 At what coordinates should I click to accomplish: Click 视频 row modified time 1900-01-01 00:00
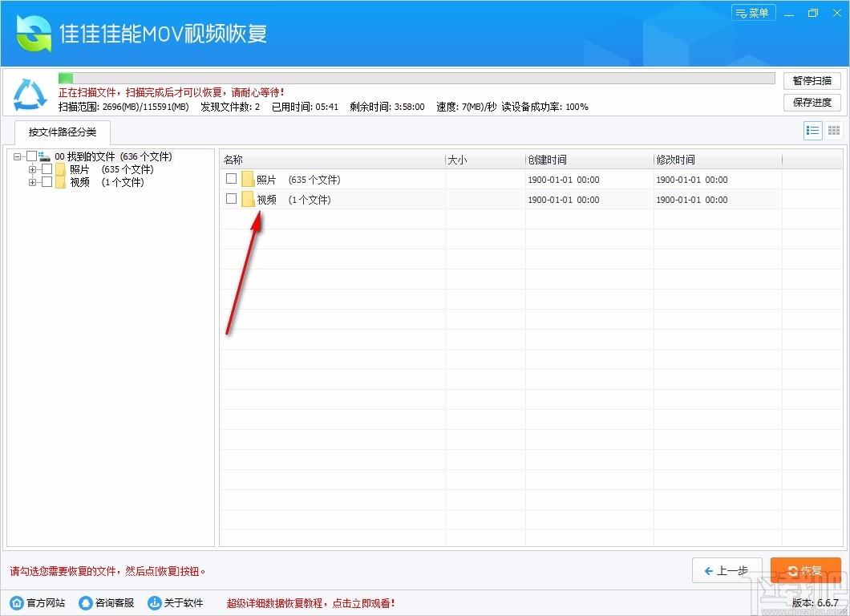[692, 200]
